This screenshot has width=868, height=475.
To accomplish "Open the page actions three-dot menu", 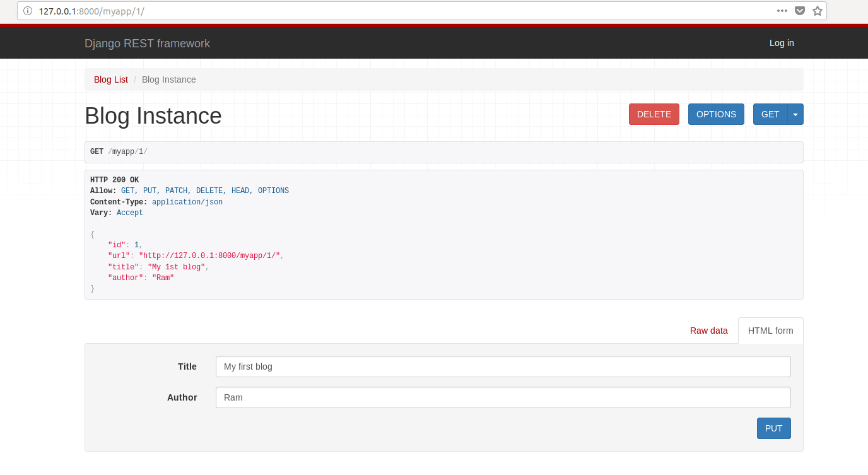I will point(782,11).
